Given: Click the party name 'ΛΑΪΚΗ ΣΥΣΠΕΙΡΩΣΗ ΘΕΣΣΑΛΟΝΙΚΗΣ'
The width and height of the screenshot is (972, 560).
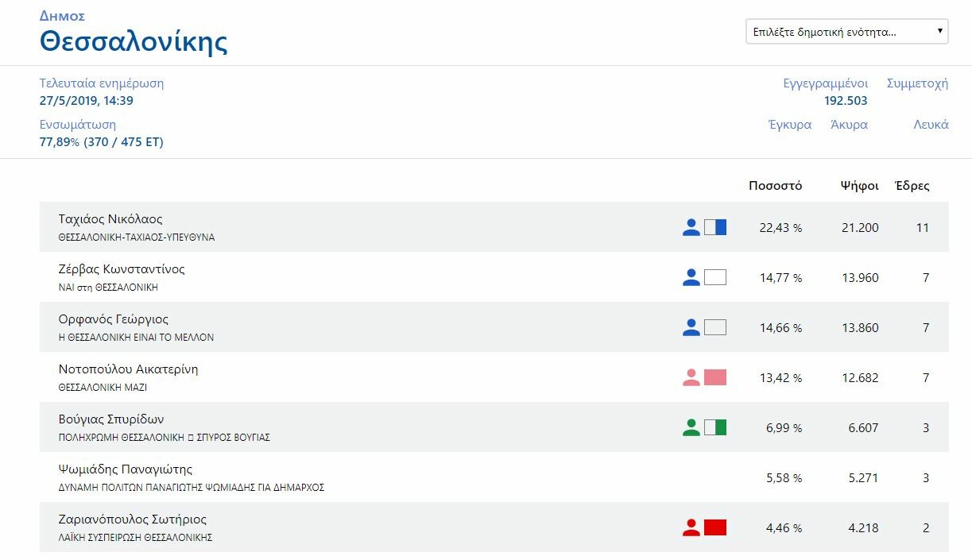Looking at the screenshot, I should click(x=136, y=538).
